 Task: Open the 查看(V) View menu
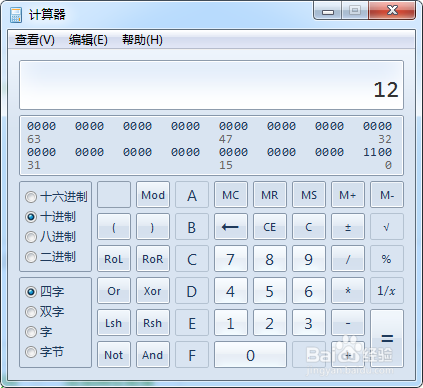(x=35, y=40)
